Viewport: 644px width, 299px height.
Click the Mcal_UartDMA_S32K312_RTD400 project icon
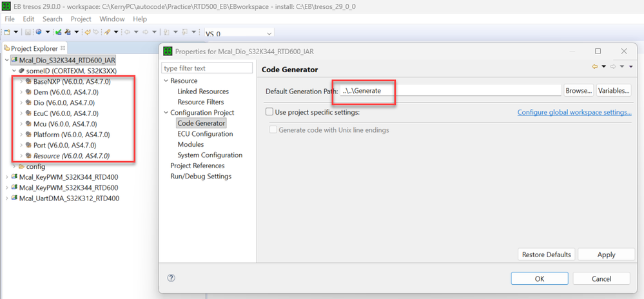point(14,198)
